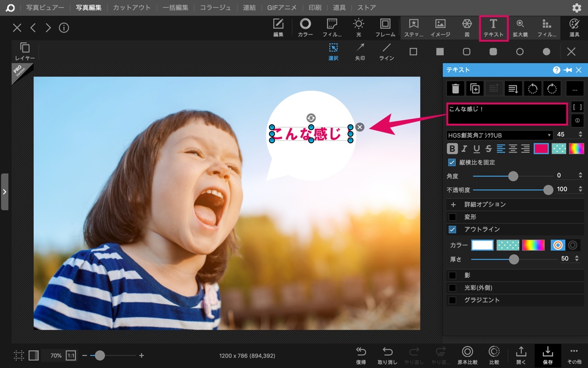Click the 保存 save icon

tap(548, 355)
